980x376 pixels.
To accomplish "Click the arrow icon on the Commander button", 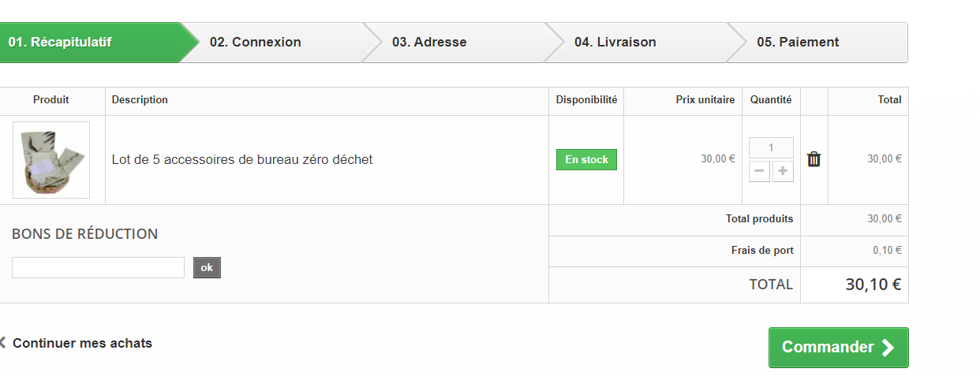I will coord(888,348).
